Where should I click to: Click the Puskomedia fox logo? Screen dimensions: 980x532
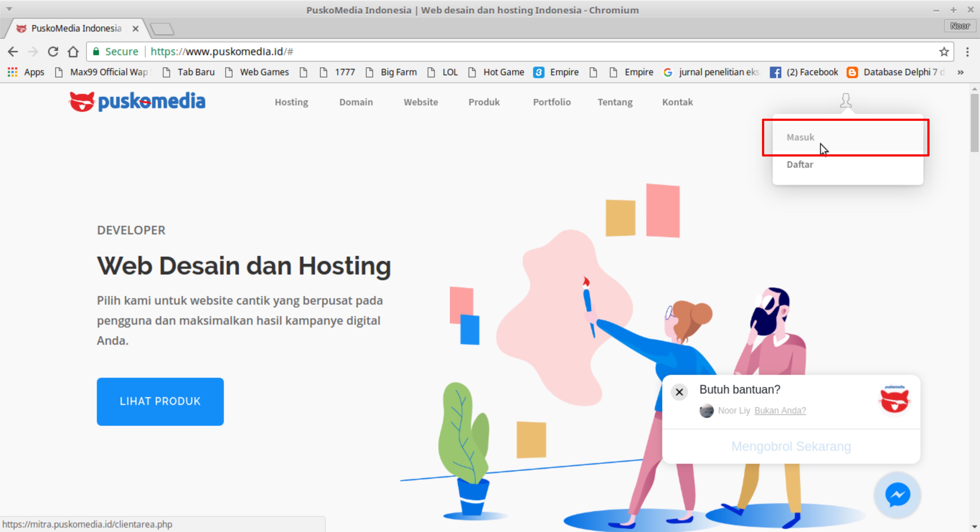137,101
